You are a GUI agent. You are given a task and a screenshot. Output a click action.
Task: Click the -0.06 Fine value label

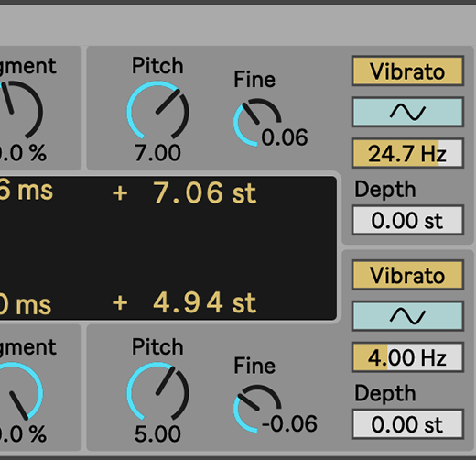click(289, 423)
